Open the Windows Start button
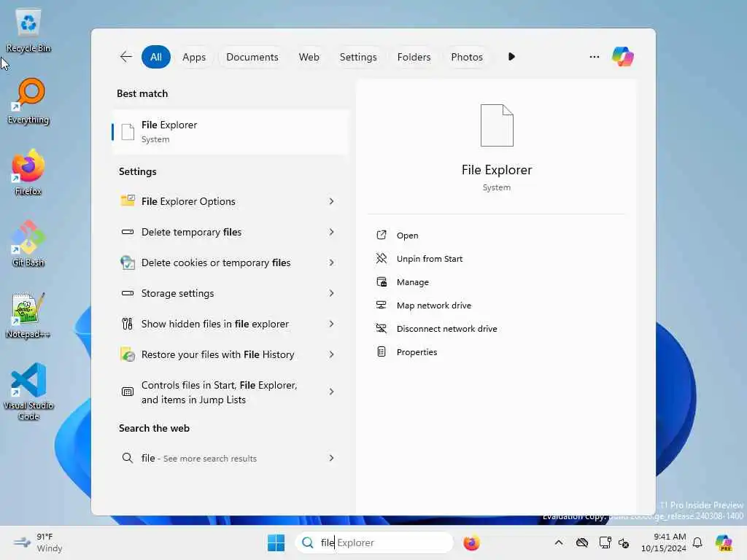 click(x=276, y=542)
